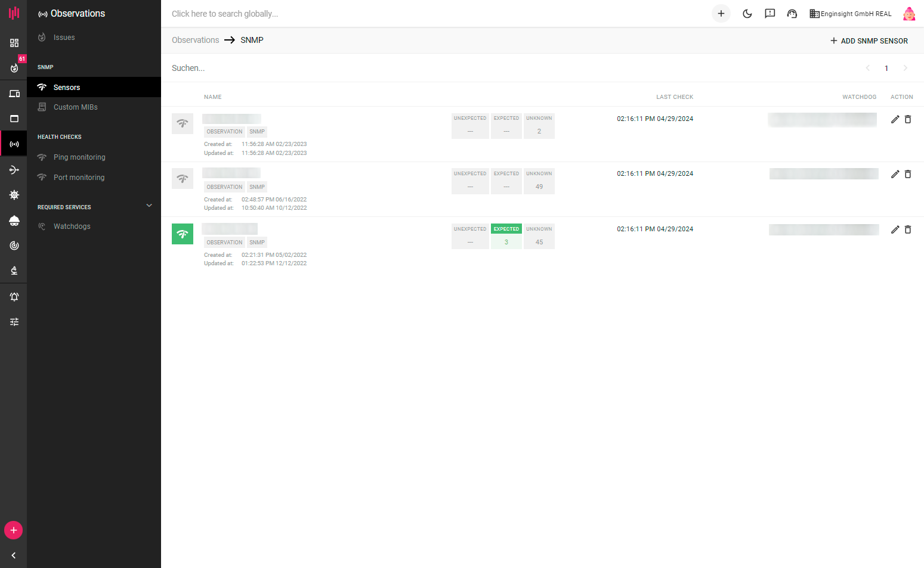Screen dimensions: 924x568
Task: Open the feedback message icon
Action: [x=770, y=14]
